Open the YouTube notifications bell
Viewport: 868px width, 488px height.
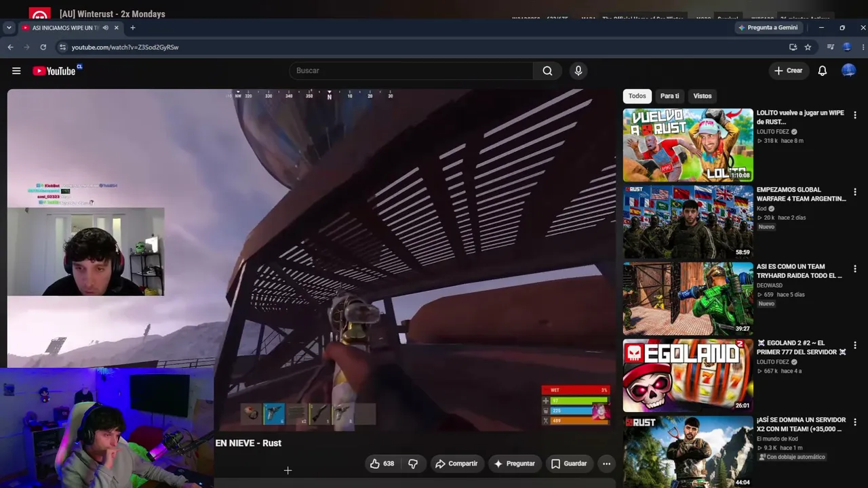[823, 70]
